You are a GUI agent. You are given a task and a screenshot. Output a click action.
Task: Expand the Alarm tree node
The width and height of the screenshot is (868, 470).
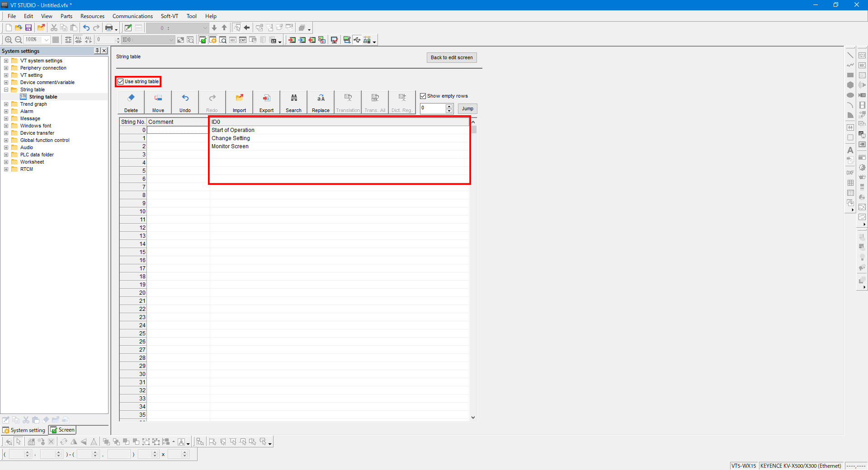click(x=6, y=112)
